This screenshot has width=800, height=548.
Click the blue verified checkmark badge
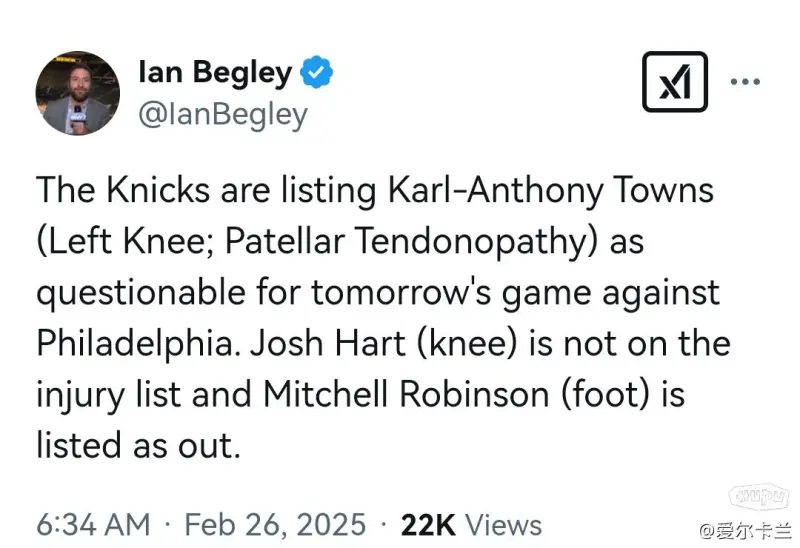[318, 73]
